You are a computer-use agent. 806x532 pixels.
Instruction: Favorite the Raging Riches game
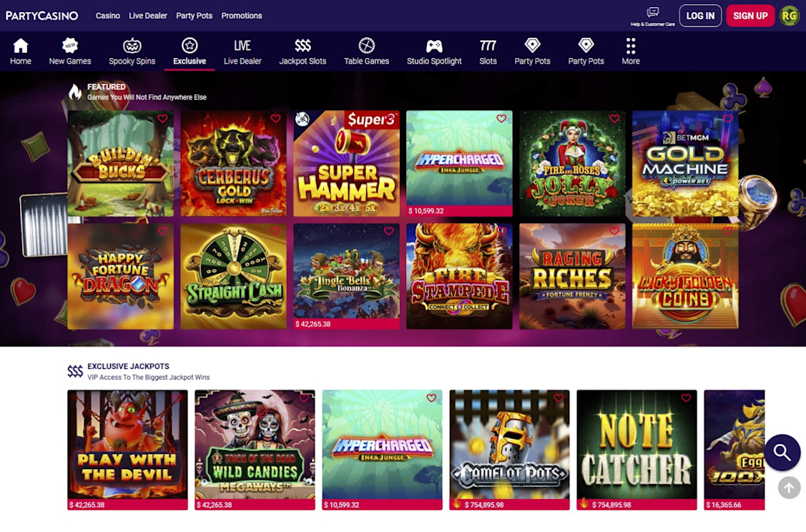pyautogui.click(x=614, y=231)
